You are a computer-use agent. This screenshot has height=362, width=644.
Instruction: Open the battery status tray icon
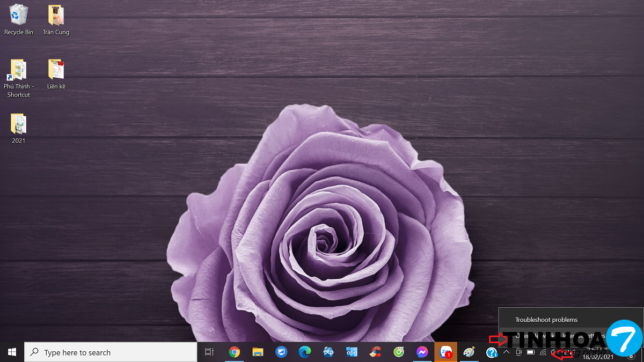pyautogui.click(x=531, y=352)
